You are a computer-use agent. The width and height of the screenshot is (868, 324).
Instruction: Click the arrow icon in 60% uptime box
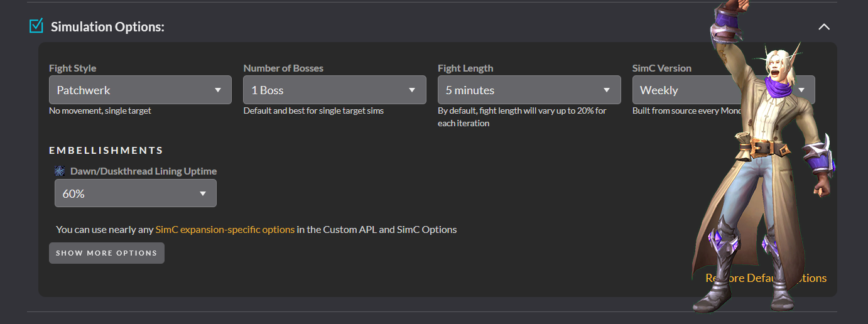pyautogui.click(x=203, y=193)
